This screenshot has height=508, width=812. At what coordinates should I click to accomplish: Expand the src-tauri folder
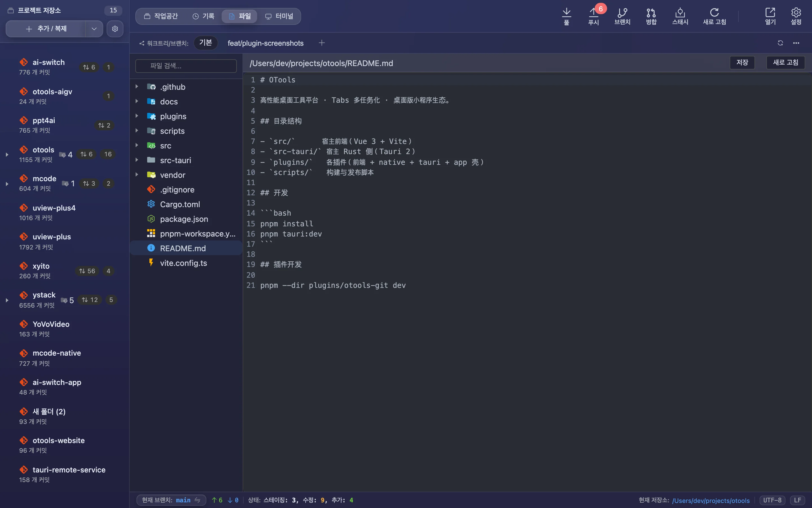[137, 160]
